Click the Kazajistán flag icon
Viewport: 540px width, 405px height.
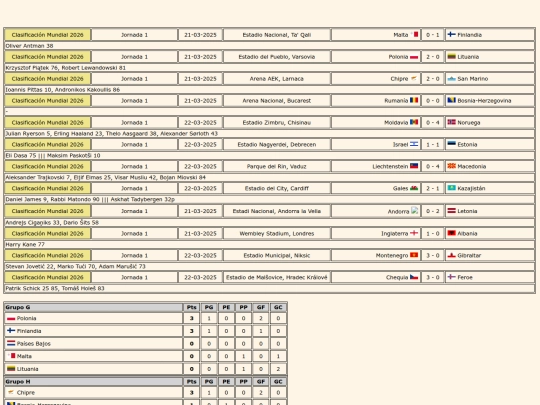point(451,188)
